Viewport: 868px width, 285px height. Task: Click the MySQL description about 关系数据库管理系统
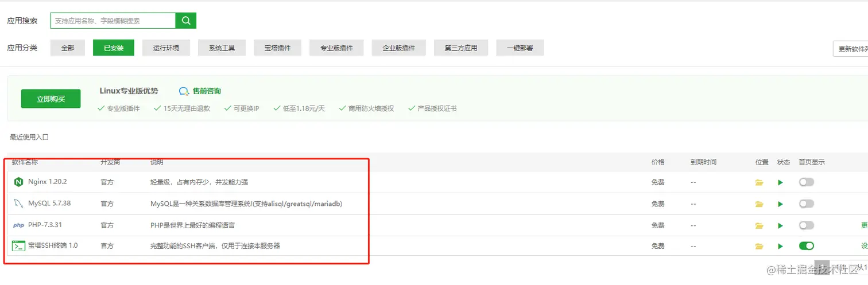click(246, 204)
